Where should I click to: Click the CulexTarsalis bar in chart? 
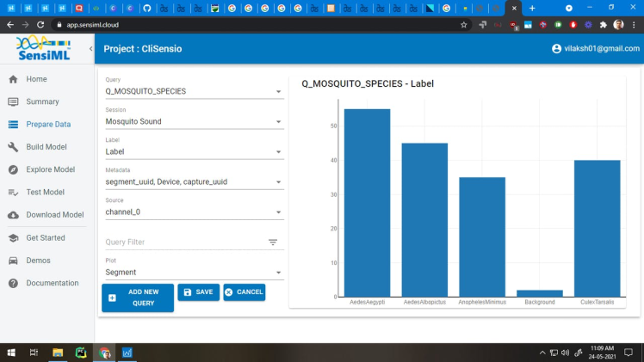point(598,229)
